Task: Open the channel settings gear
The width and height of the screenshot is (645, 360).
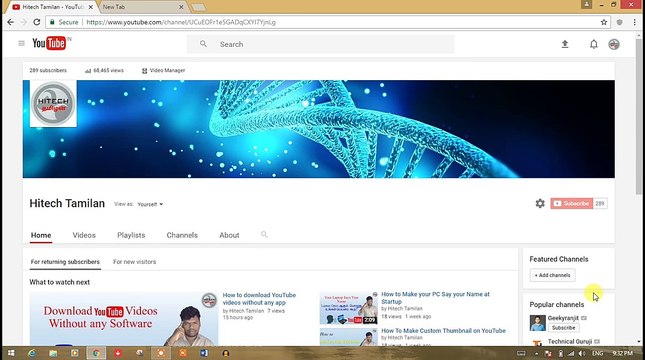Action: pyautogui.click(x=540, y=203)
